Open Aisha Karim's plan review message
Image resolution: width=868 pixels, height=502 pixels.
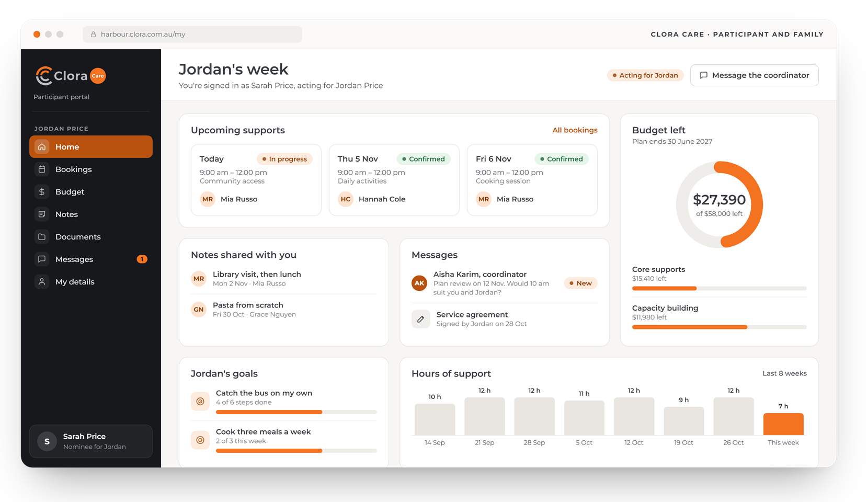(x=505, y=283)
